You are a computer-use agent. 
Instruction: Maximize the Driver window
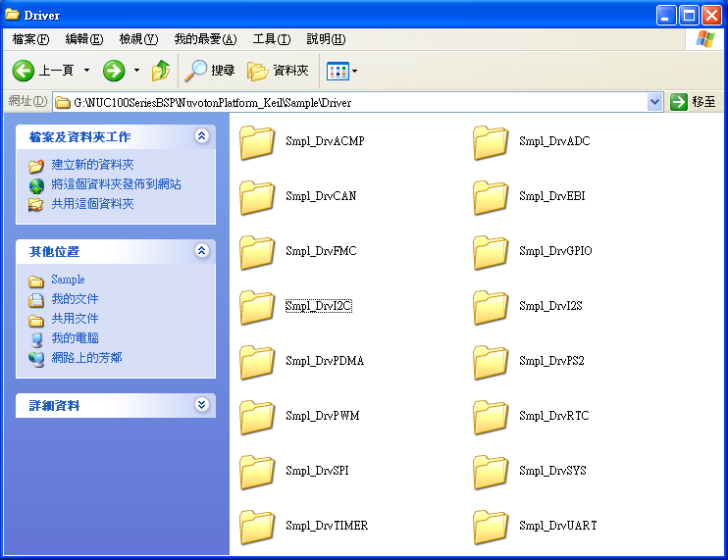(x=689, y=16)
